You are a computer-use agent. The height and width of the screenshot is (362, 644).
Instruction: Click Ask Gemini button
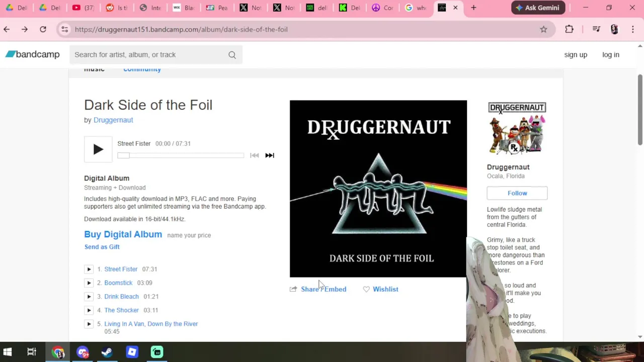point(538,8)
